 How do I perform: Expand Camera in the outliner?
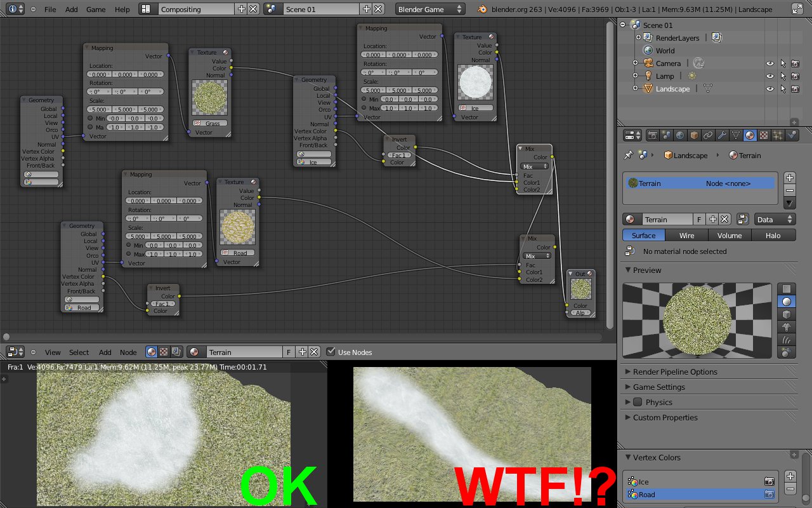click(x=635, y=63)
